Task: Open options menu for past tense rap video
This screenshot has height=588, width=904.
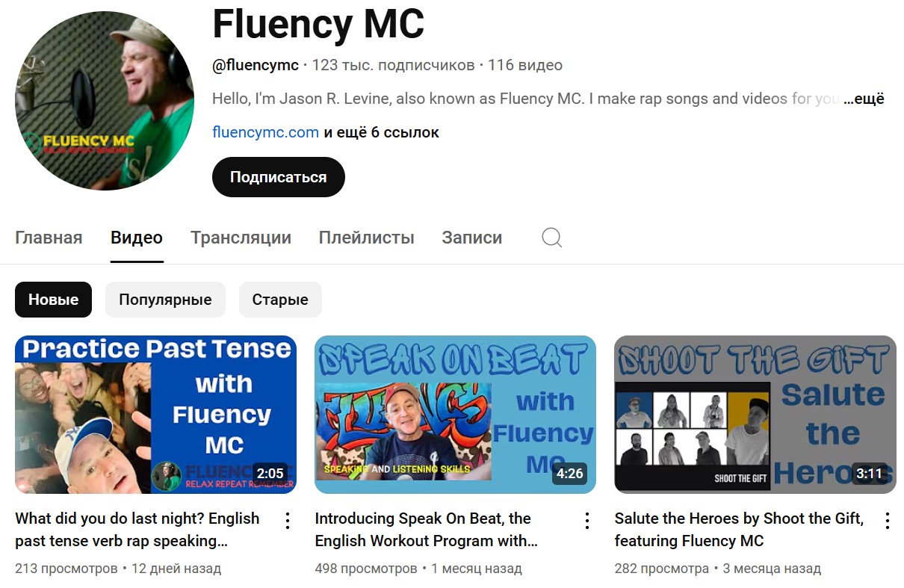Action: pyautogui.click(x=288, y=521)
